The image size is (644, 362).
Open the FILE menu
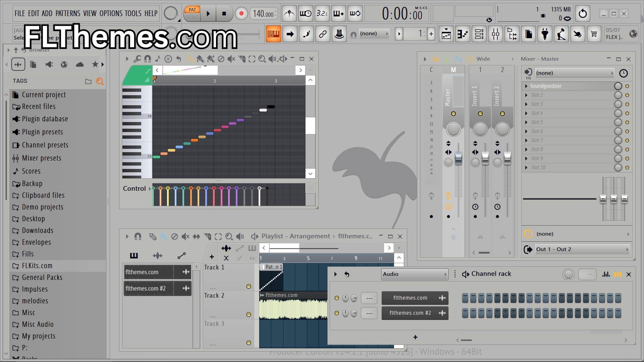20,13
